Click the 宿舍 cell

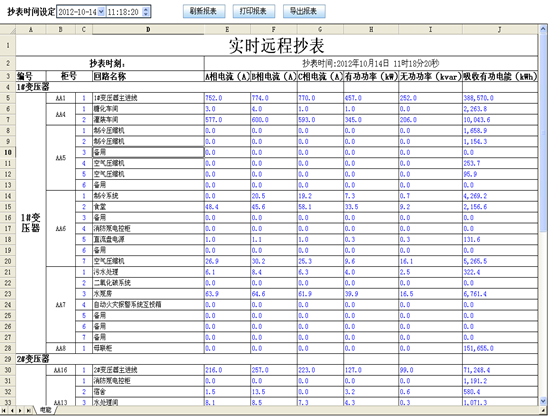click(x=148, y=392)
